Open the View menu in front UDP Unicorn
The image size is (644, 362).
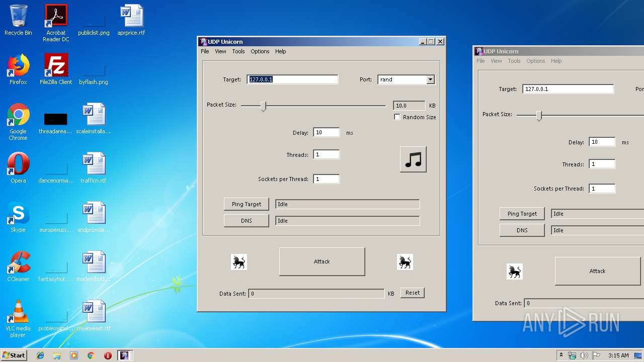pos(220,51)
